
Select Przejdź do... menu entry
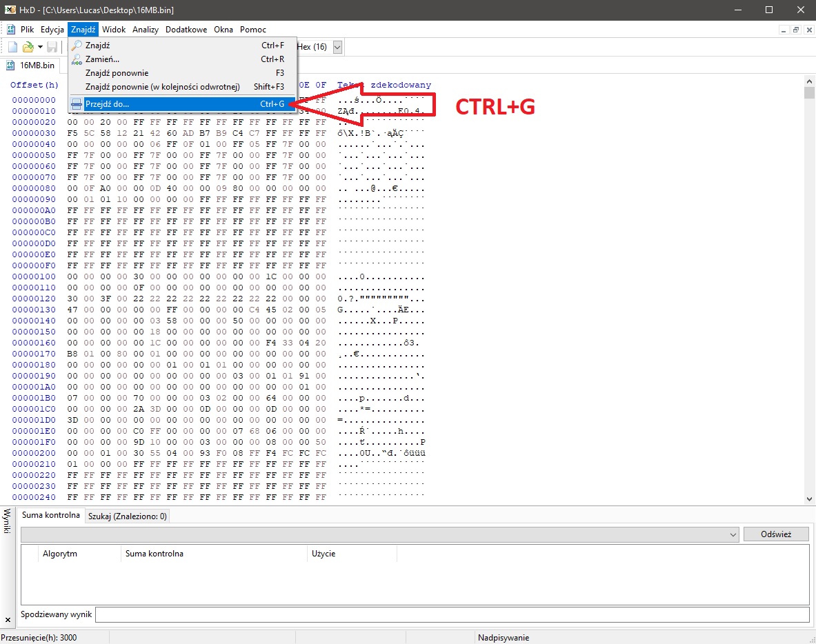pyautogui.click(x=182, y=104)
